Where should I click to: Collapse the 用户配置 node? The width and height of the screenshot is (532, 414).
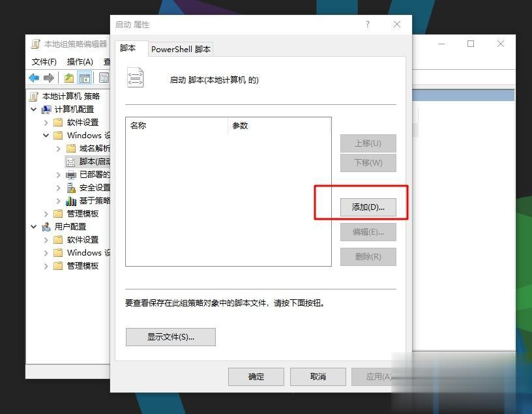[x=34, y=227]
